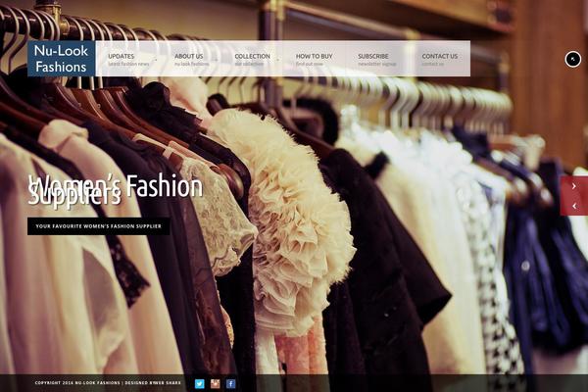Click the 'newsletter signup' subtitle

point(377,64)
